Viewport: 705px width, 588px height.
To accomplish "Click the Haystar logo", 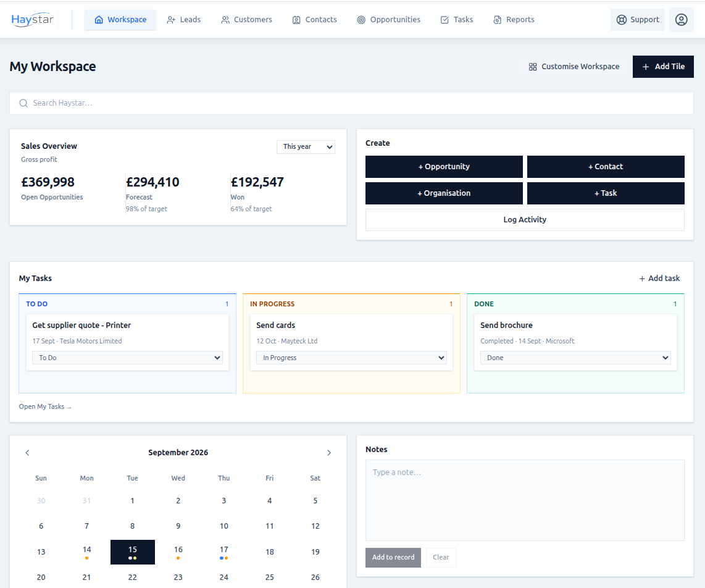I will 32,20.
